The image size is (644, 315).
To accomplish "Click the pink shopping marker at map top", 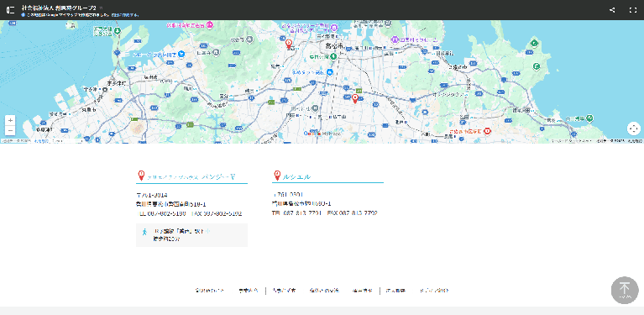I will coord(210,24).
